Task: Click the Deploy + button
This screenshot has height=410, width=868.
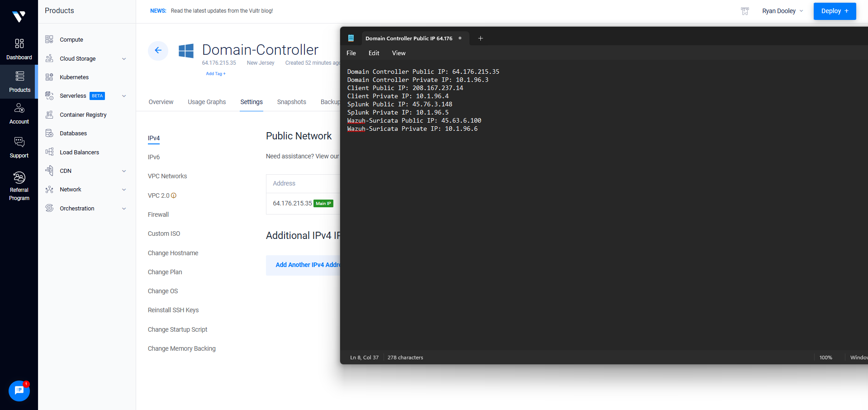Action: [835, 11]
